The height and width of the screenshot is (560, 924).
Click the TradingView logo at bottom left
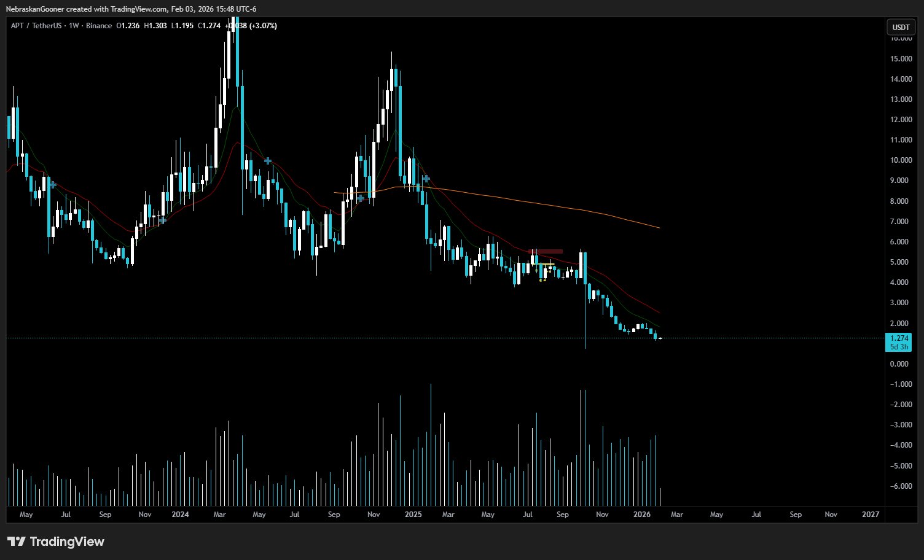point(56,542)
